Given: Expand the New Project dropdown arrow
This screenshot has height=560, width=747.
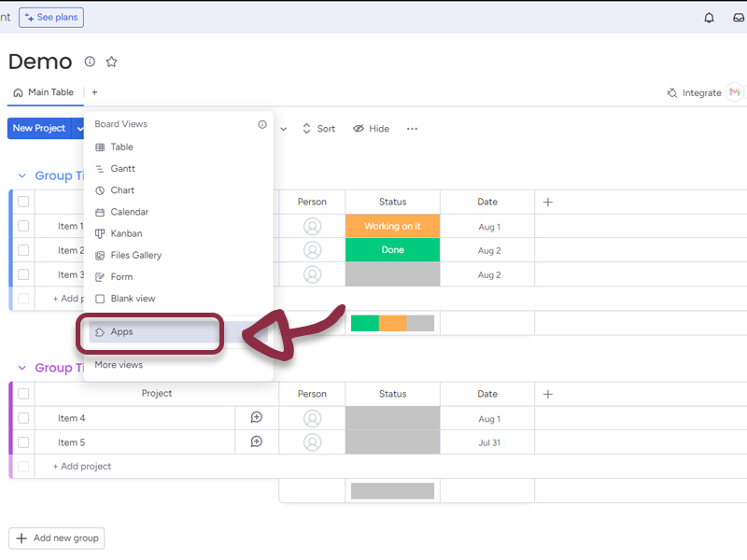Looking at the screenshot, I should 78,129.
